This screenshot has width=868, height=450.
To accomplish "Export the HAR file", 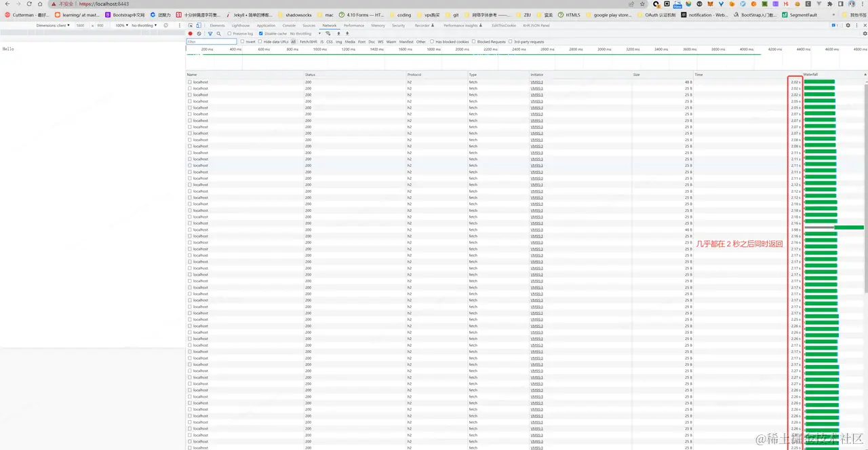I will click(x=347, y=33).
